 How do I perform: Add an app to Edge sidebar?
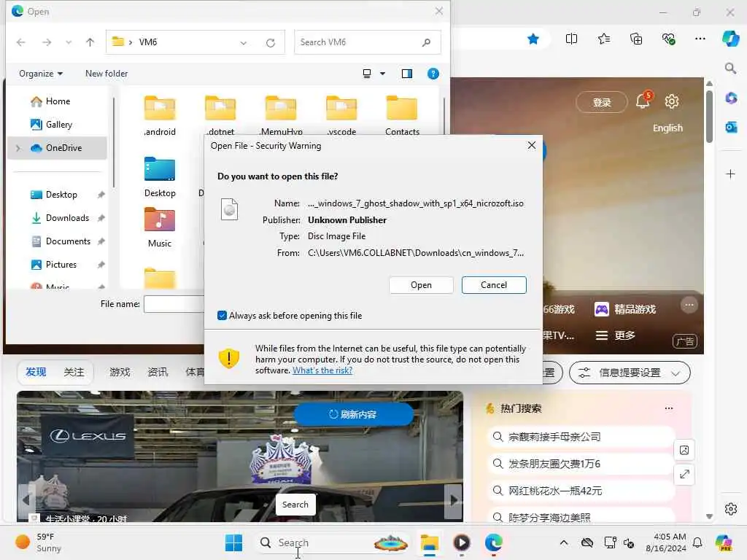[x=730, y=174]
